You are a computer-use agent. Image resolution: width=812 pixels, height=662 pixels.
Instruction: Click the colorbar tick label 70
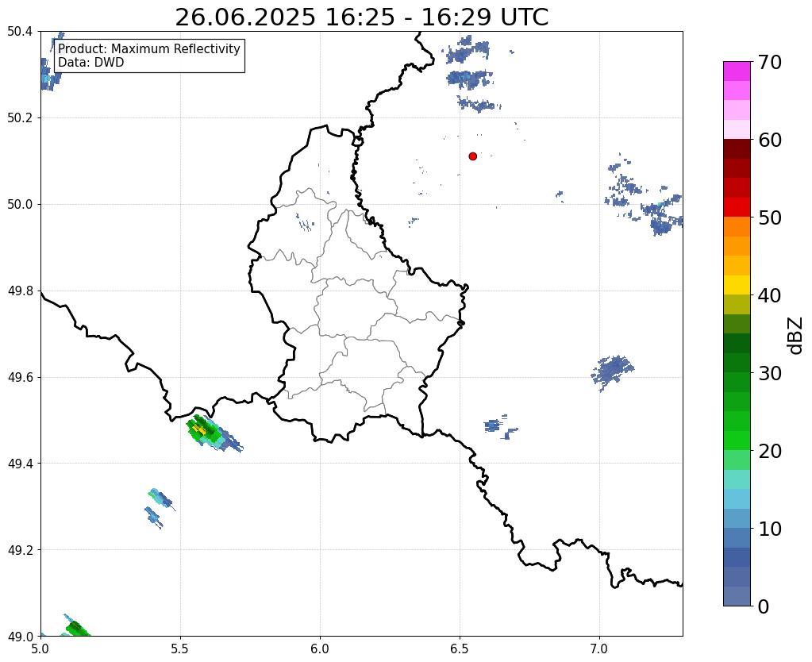click(770, 62)
